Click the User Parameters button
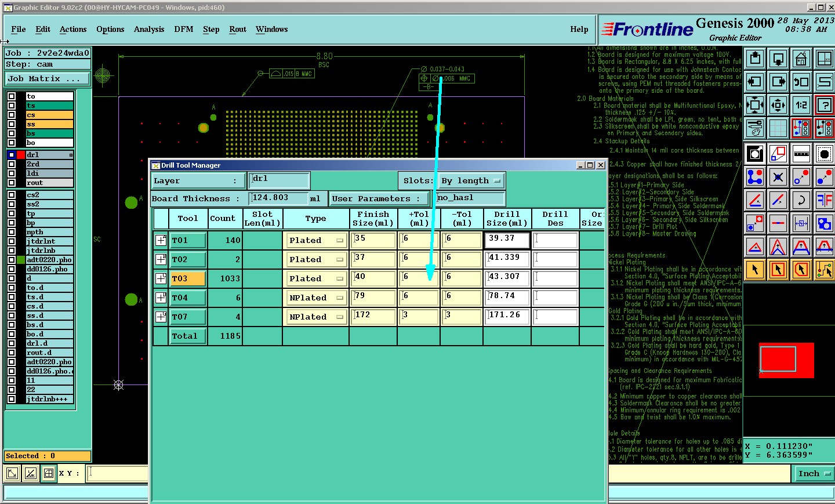 pos(379,198)
